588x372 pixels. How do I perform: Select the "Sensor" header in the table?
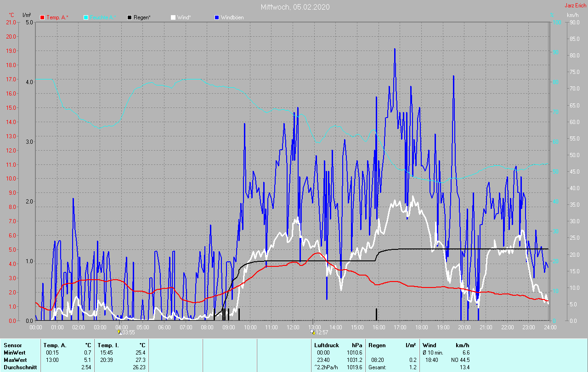12,345
